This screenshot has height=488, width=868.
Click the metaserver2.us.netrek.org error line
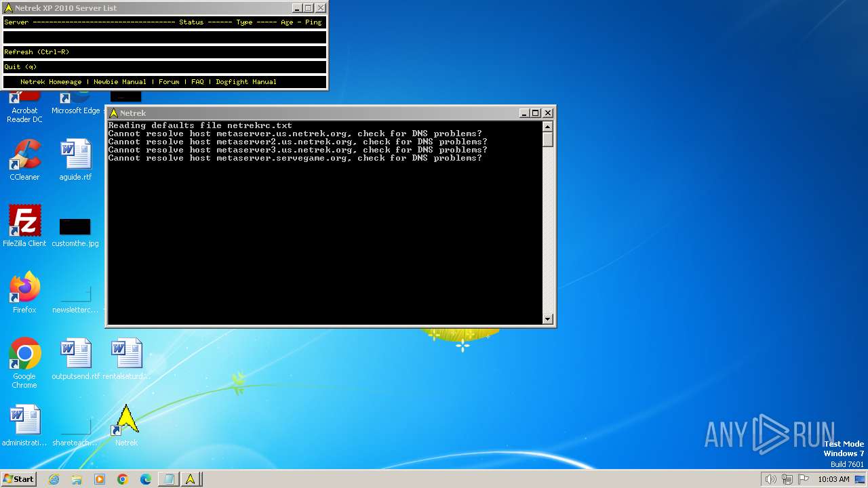[x=298, y=142]
